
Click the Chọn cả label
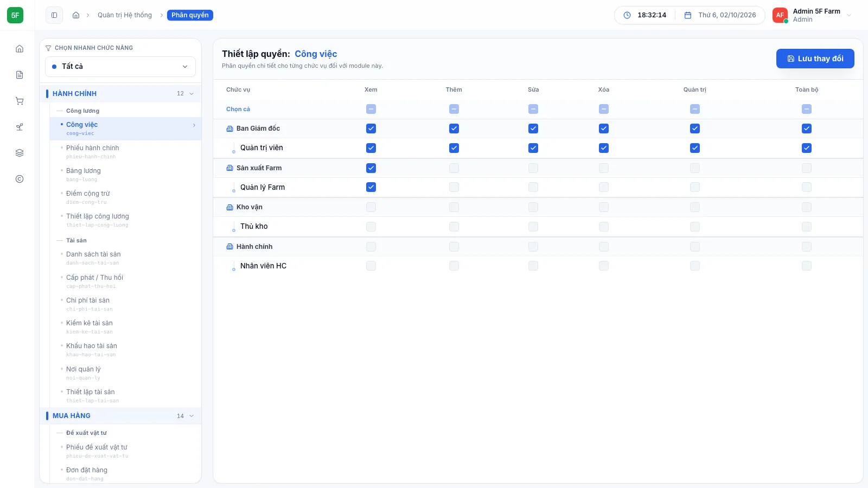tap(238, 109)
